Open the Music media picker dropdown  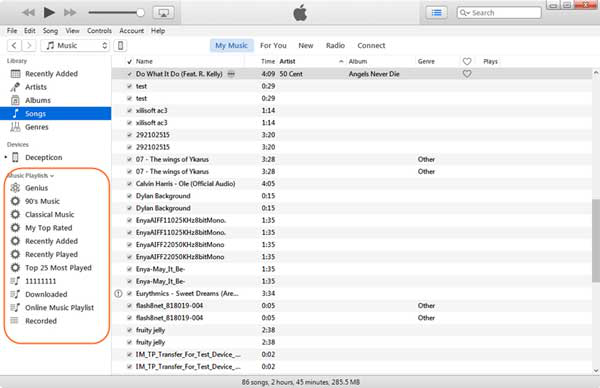[x=75, y=46]
